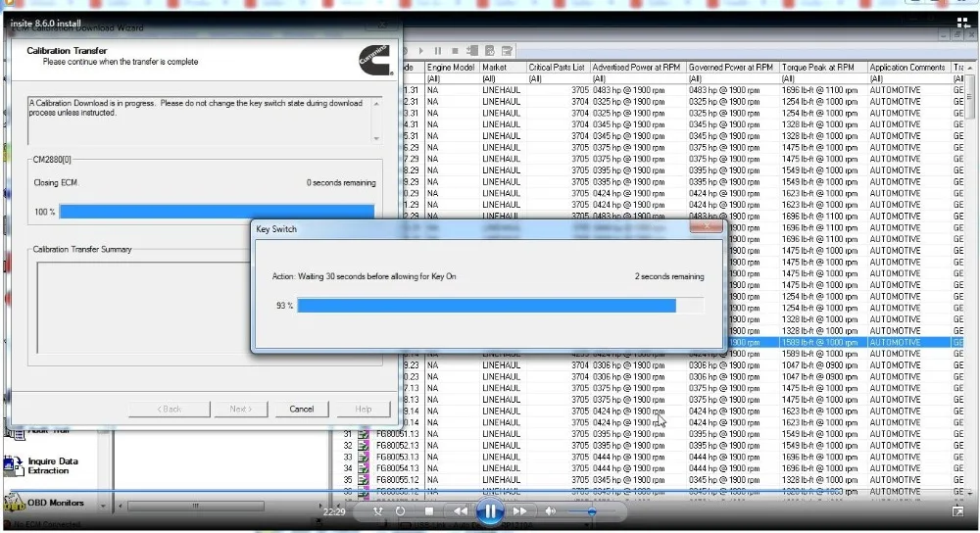Viewport: 980px width, 533px height.
Task: Click the calibration document icon in the toolbar
Action: 490,51
